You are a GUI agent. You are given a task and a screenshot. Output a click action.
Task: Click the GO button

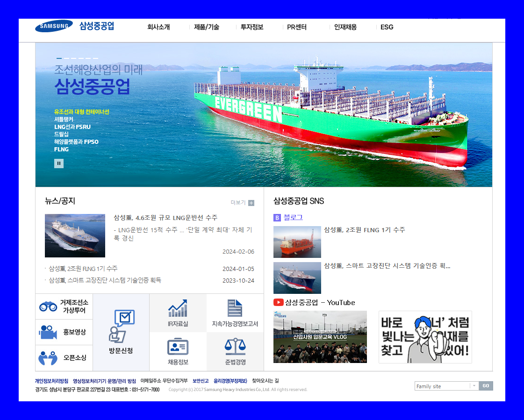[x=486, y=386]
